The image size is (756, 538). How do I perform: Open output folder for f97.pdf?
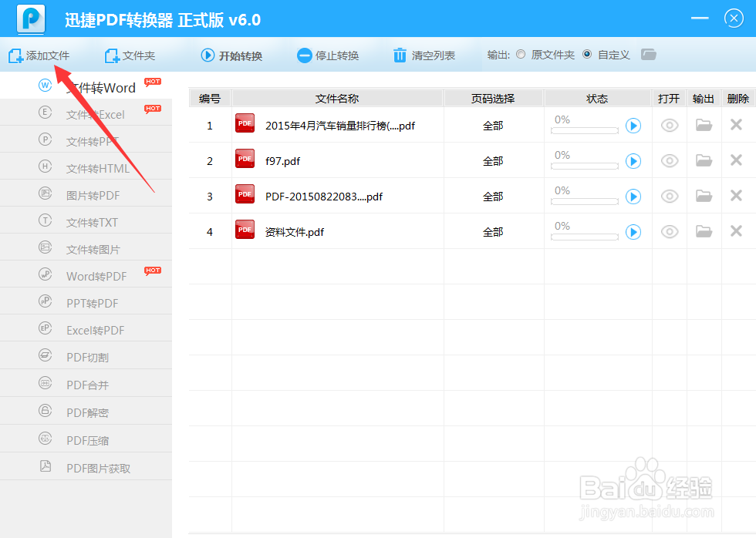click(704, 160)
